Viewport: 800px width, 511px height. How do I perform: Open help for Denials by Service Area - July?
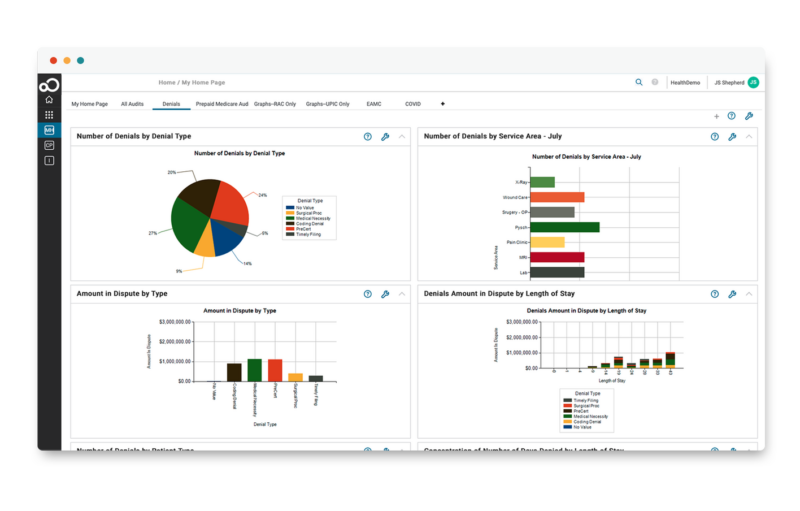click(x=715, y=137)
